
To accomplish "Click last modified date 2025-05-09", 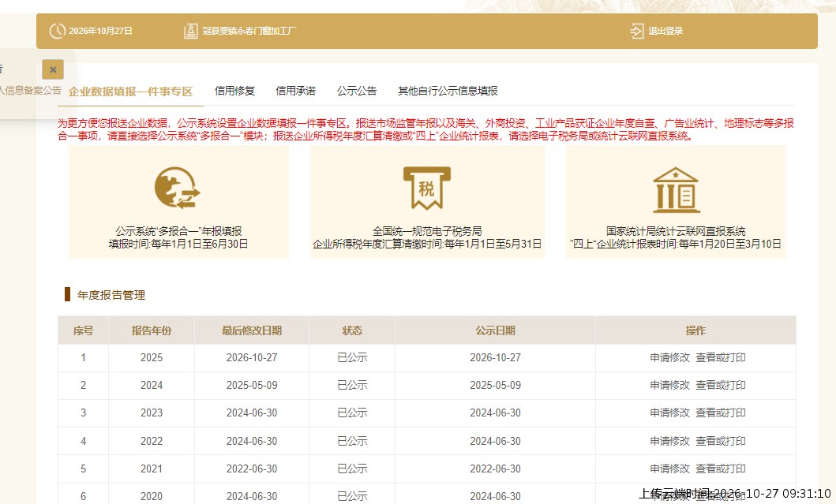I will [252, 385].
